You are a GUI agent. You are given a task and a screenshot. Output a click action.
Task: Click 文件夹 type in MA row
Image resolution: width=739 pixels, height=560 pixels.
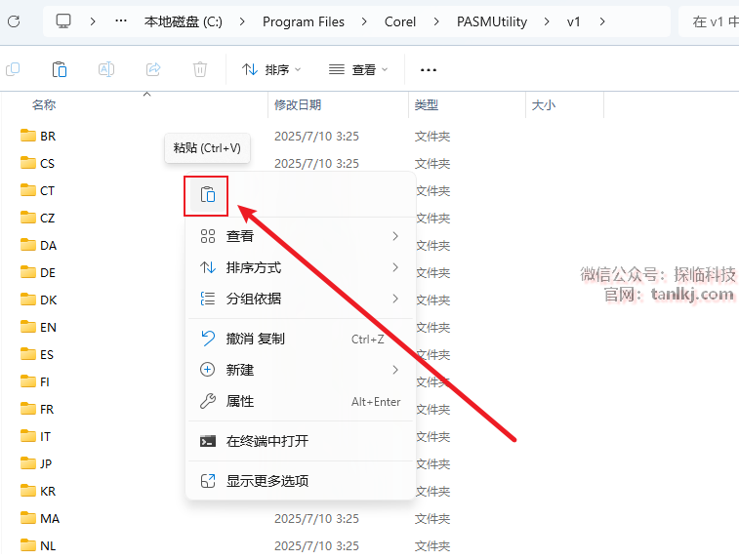(432, 519)
